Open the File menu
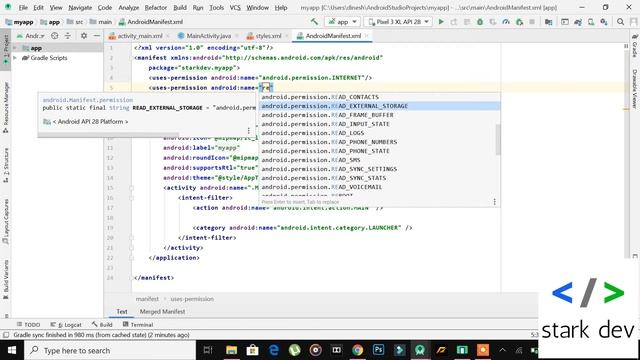 [23, 7]
